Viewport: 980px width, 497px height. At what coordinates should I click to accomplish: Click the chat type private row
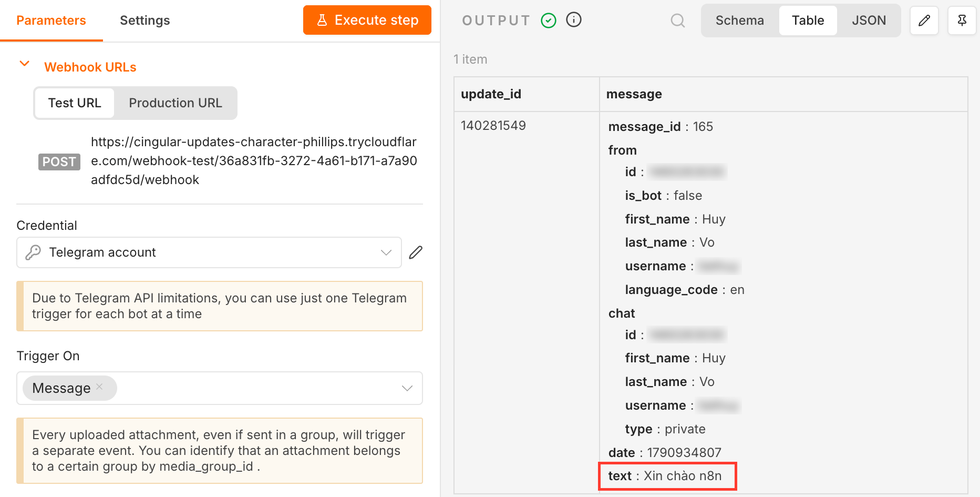665,429
